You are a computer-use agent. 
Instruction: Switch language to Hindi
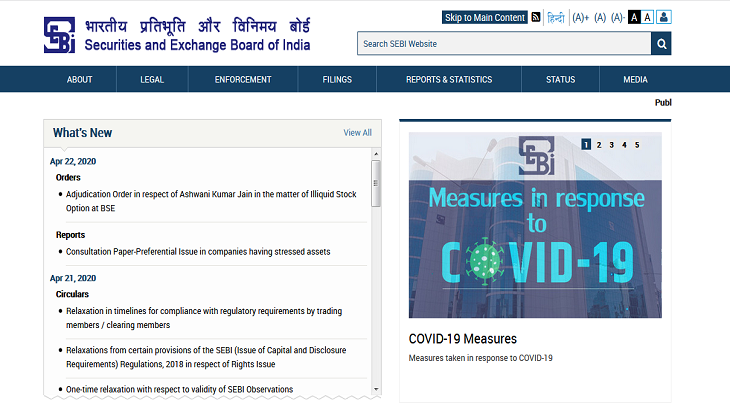[555, 18]
